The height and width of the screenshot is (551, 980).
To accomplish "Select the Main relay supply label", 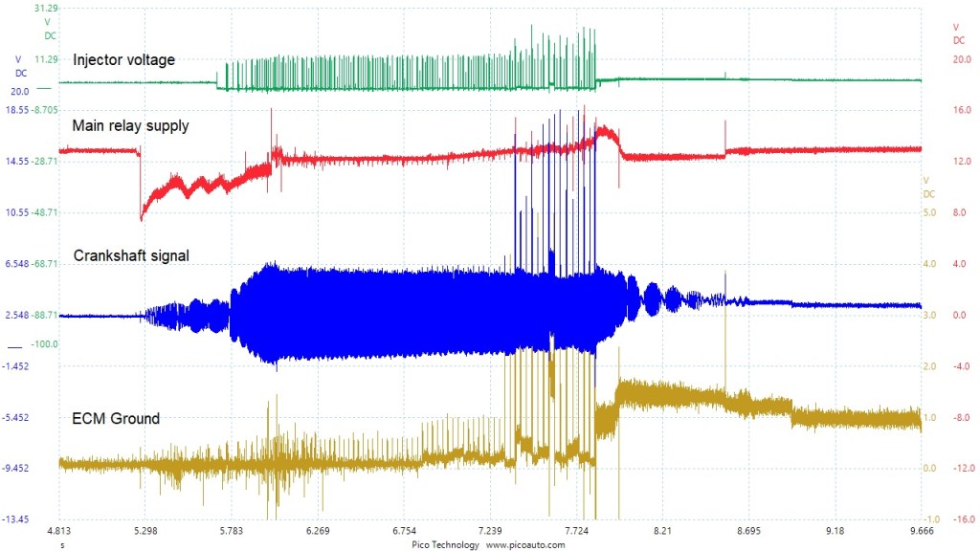I will 130,125.
